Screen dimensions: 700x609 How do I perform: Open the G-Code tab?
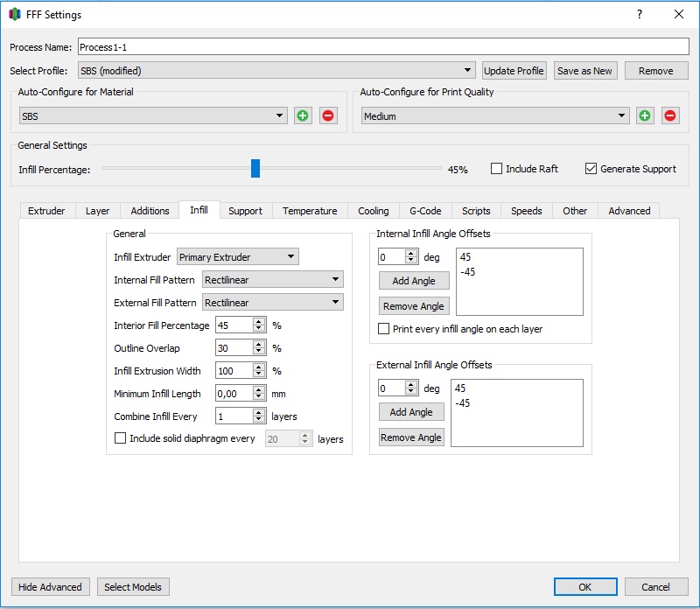point(425,211)
